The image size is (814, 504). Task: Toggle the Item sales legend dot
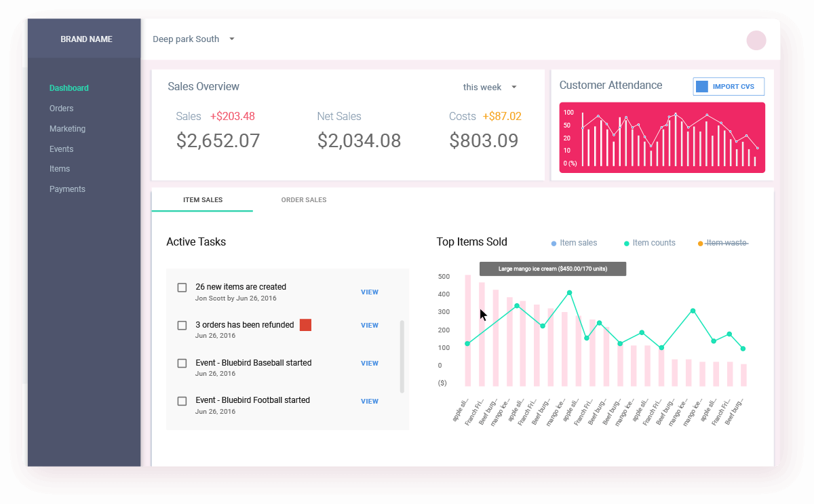[x=554, y=244]
